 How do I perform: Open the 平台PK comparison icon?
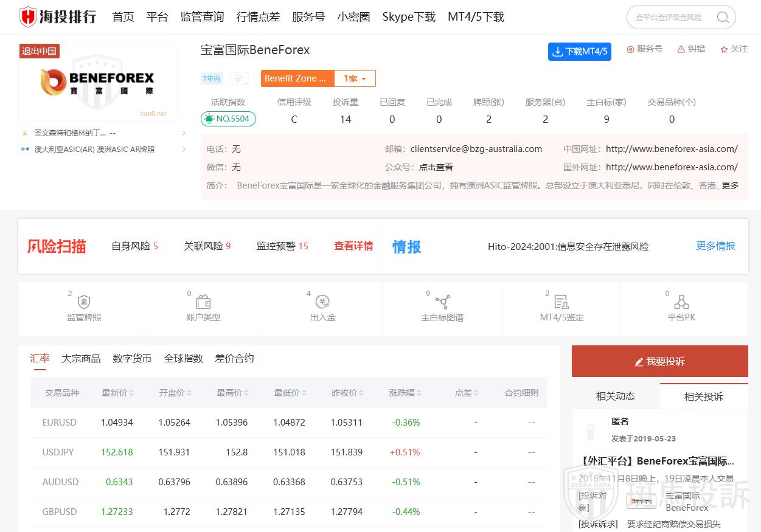tap(681, 302)
